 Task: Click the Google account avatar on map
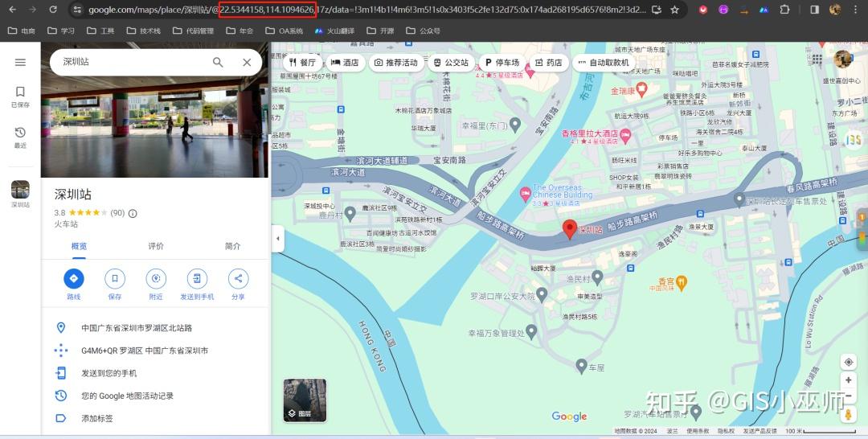click(x=842, y=59)
